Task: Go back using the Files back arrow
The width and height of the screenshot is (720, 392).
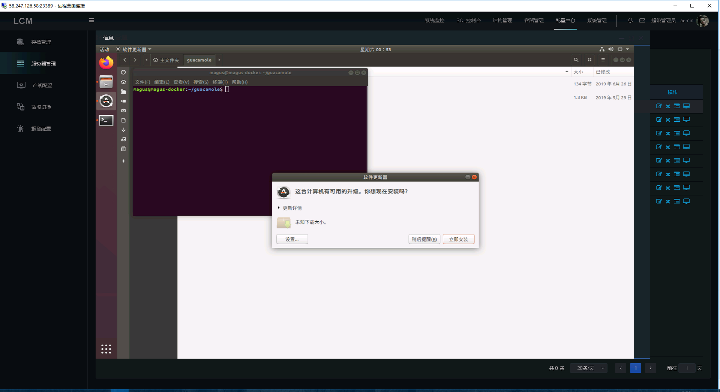Action: click(125, 60)
